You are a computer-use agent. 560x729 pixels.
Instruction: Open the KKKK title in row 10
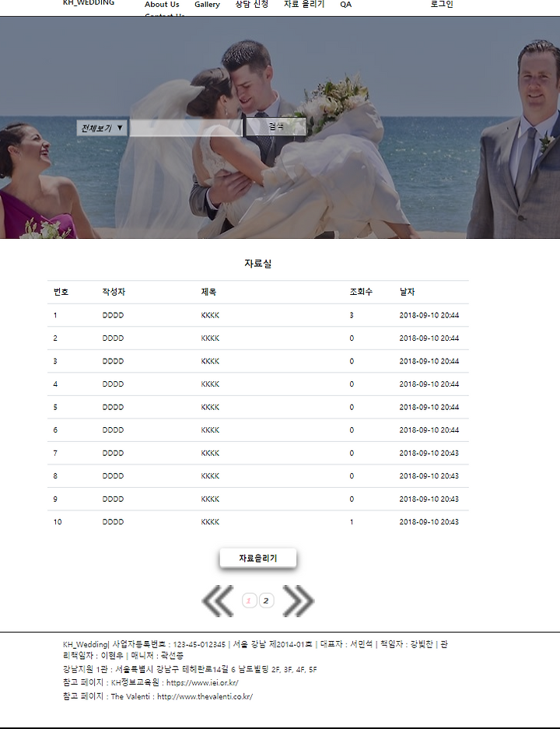coord(210,522)
